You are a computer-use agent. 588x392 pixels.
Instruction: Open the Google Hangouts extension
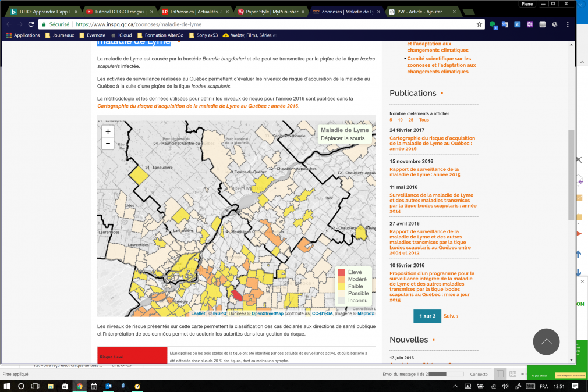coord(493,24)
